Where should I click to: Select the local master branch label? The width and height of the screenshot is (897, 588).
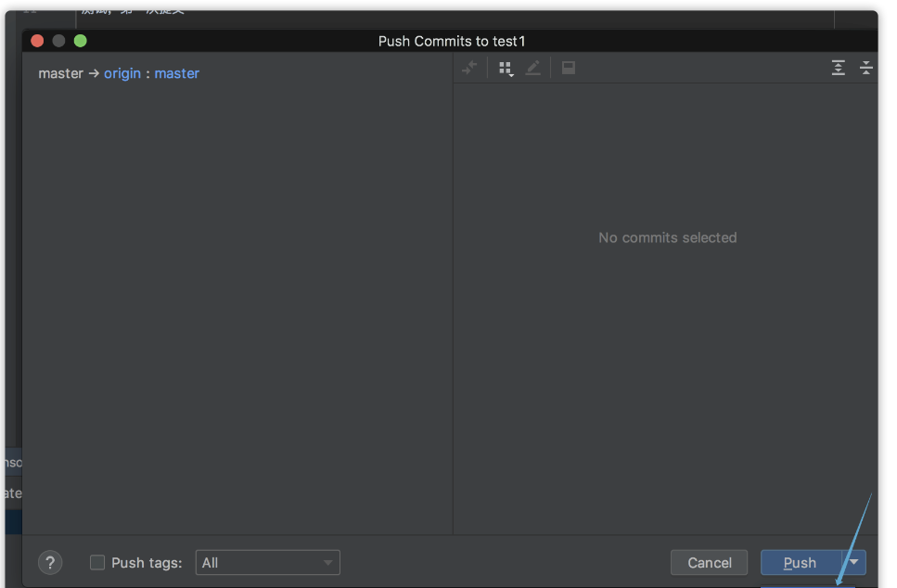[61, 73]
